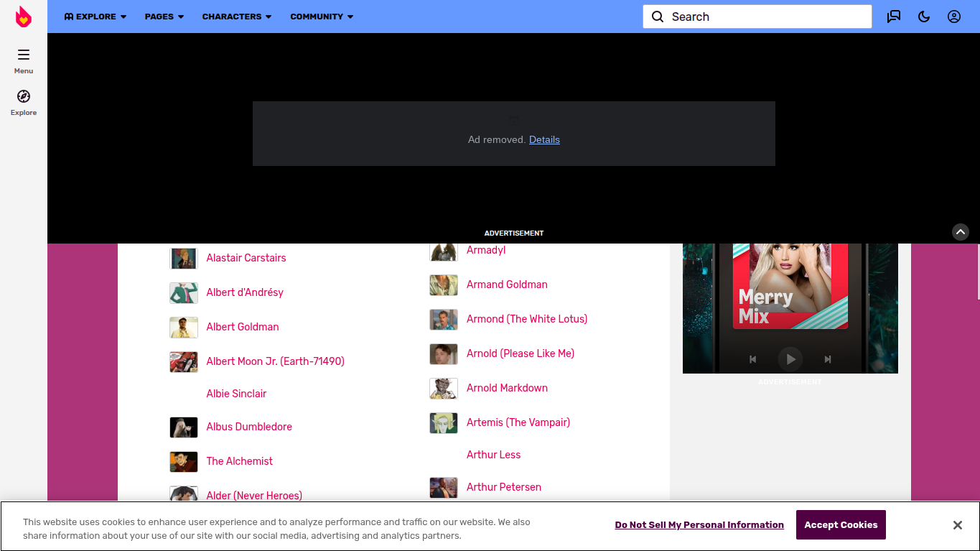Open Do Not Sell My Personal Information link

click(699, 524)
